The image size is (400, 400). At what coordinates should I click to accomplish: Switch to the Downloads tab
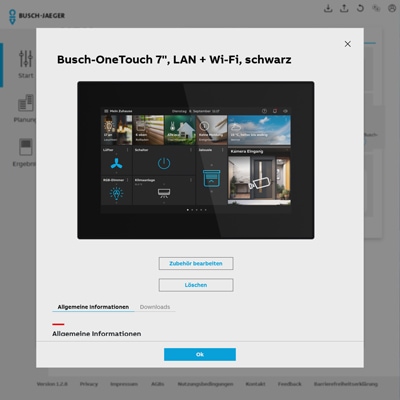pyautogui.click(x=155, y=307)
